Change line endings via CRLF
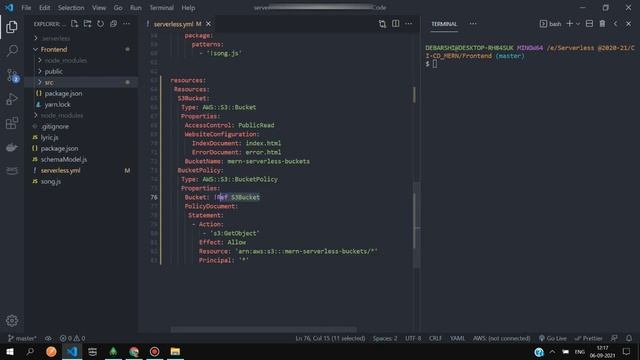 435,338
